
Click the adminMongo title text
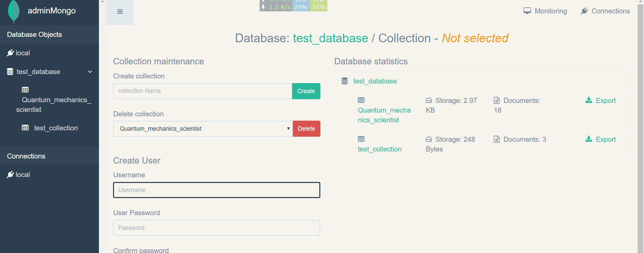coord(52,11)
